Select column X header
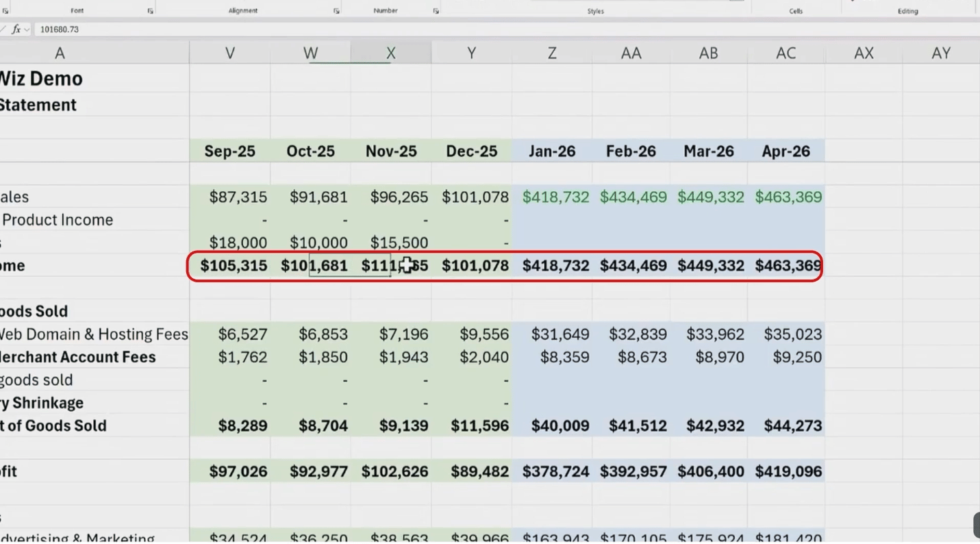The width and height of the screenshot is (980, 544). point(391,53)
